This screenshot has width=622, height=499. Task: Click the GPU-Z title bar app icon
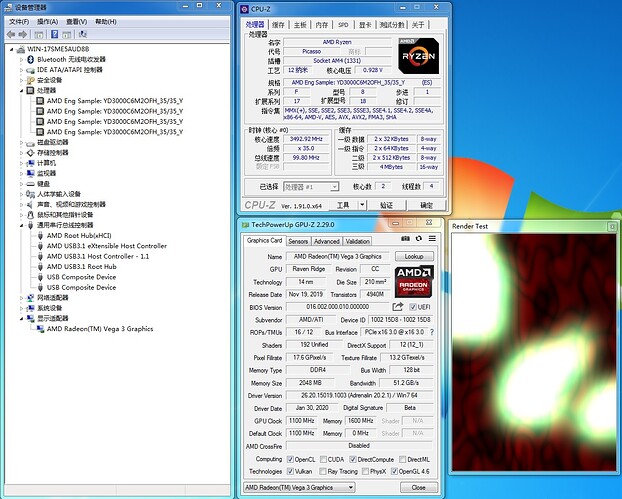(246, 225)
